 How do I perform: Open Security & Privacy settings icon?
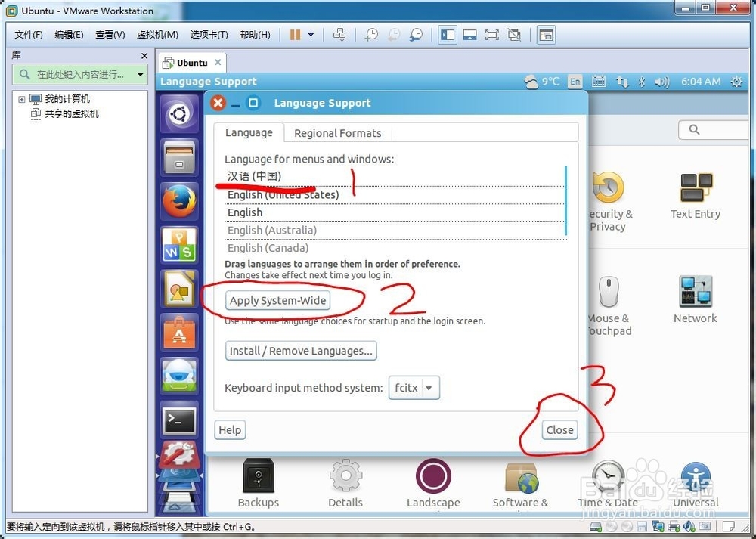coord(608,202)
